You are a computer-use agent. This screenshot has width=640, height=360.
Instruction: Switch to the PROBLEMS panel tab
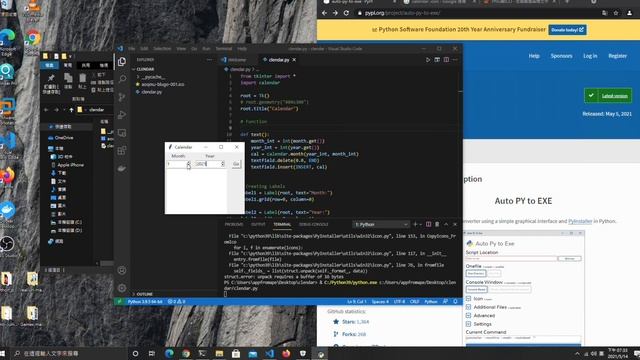click(234, 224)
